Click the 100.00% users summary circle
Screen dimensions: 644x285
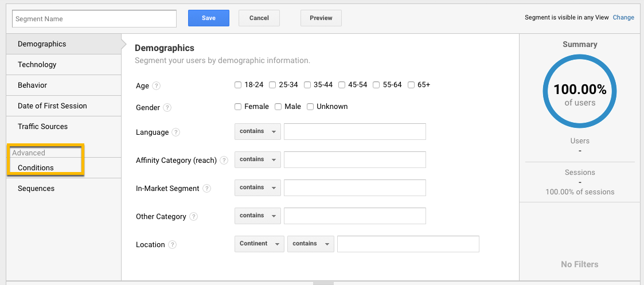[580, 91]
